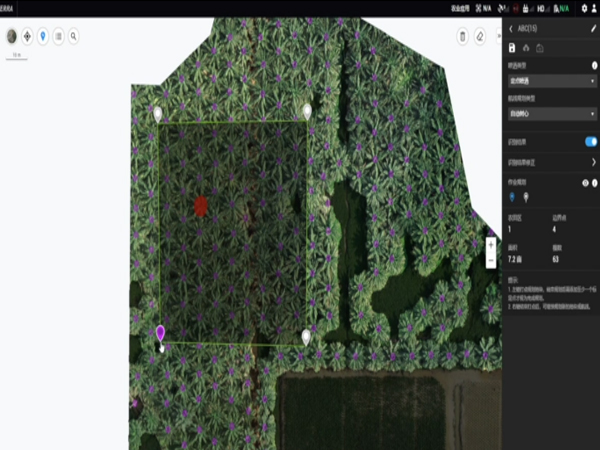Check the remote controller signal icon
600x450 pixels.
click(x=528, y=8)
